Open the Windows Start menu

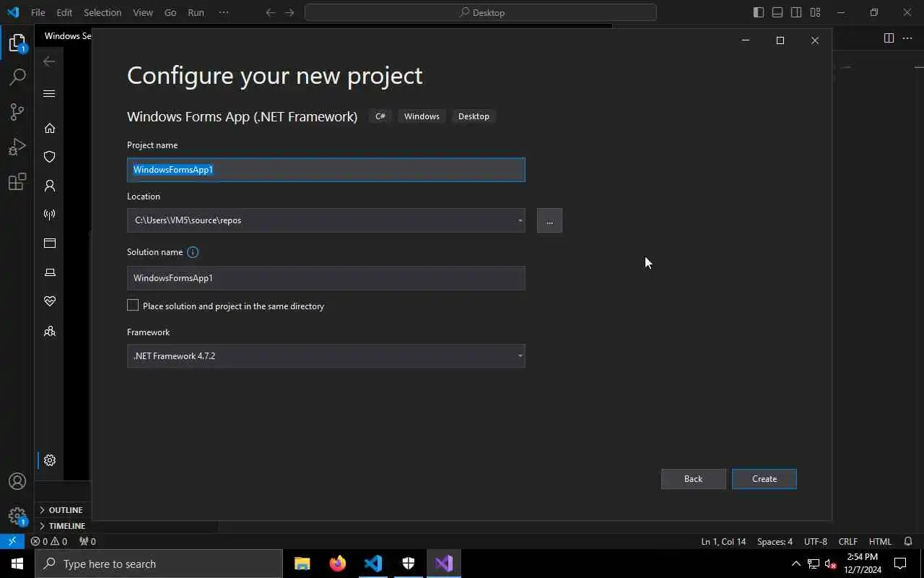pos(17,564)
